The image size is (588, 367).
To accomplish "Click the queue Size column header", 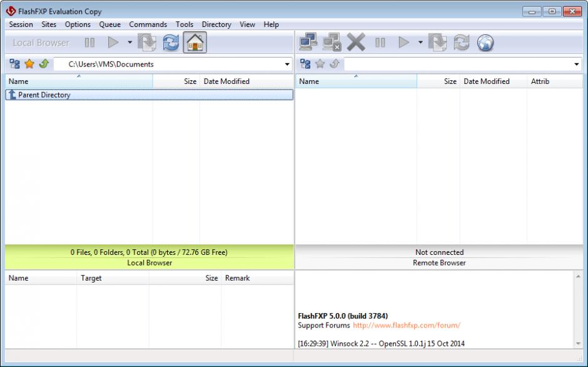I will (185, 278).
